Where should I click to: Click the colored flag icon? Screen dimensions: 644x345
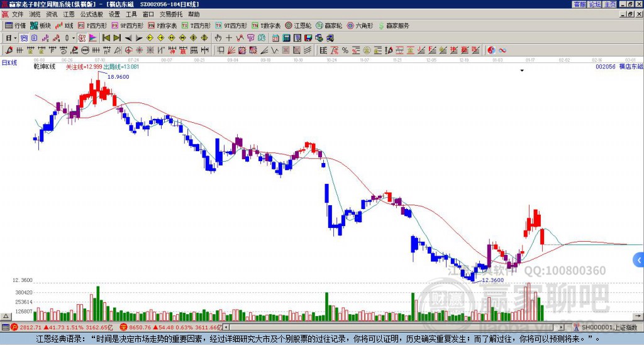point(93,38)
